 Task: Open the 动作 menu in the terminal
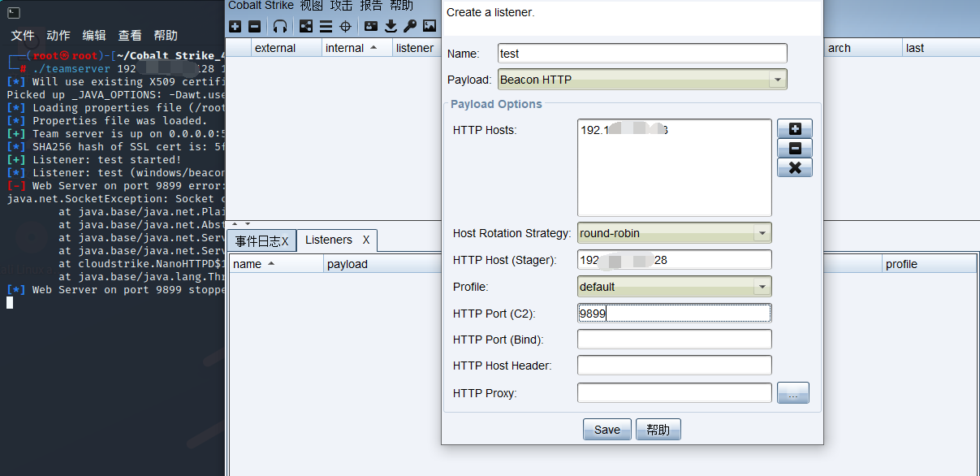pyautogui.click(x=58, y=36)
